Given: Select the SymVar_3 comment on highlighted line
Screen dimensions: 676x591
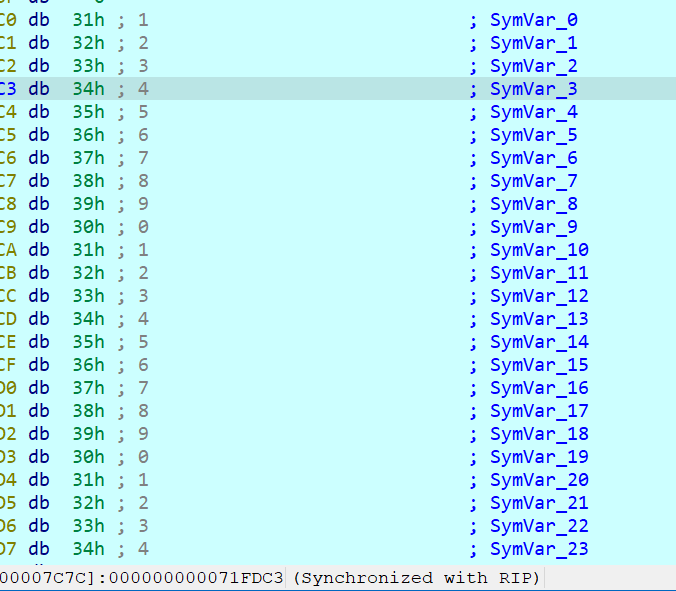Looking at the screenshot, I should click(533, 89).
